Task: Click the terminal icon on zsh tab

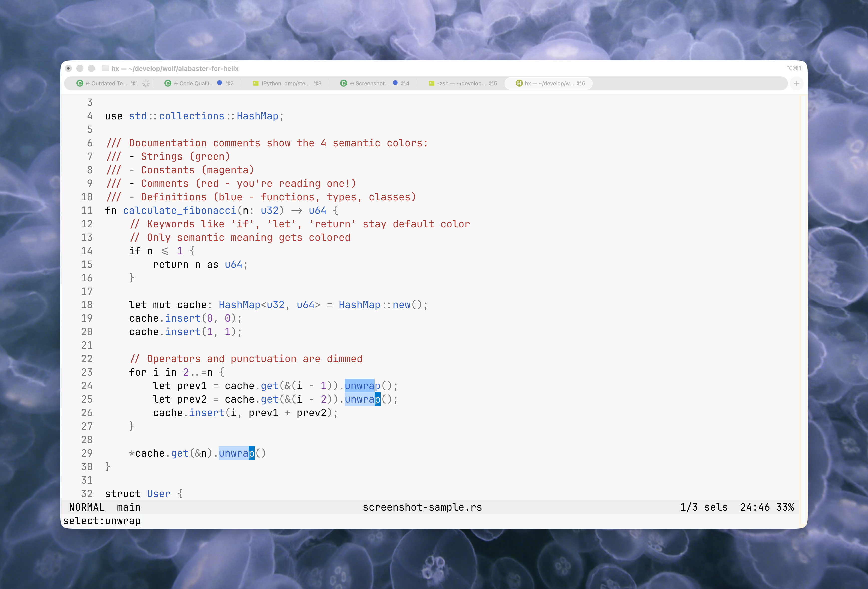Action: pyautogui.click(x=431, y=83)
